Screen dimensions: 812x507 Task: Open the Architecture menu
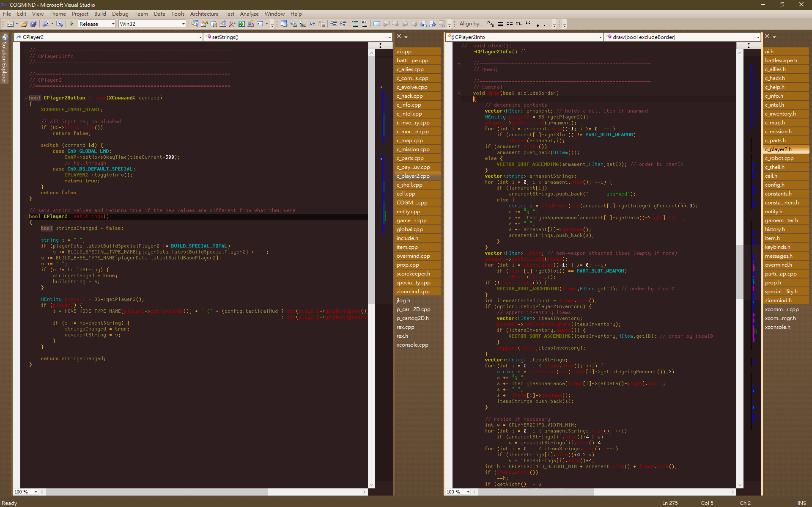204,14
